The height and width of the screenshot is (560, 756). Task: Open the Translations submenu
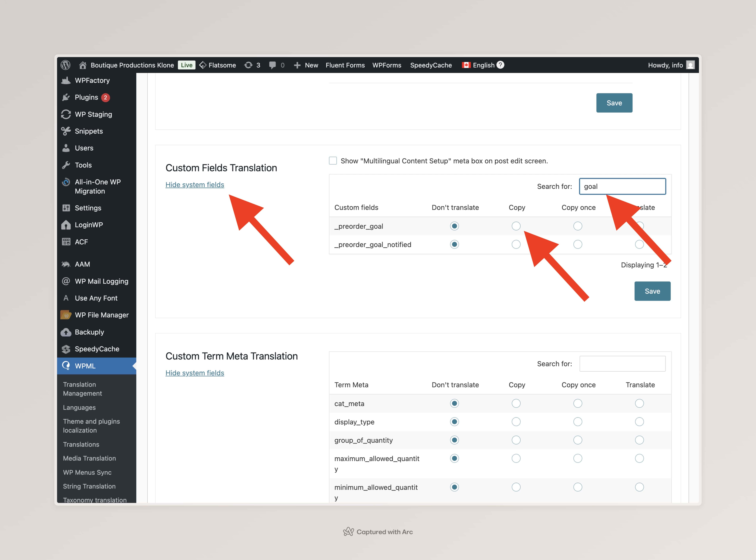[x=81, y=444]
